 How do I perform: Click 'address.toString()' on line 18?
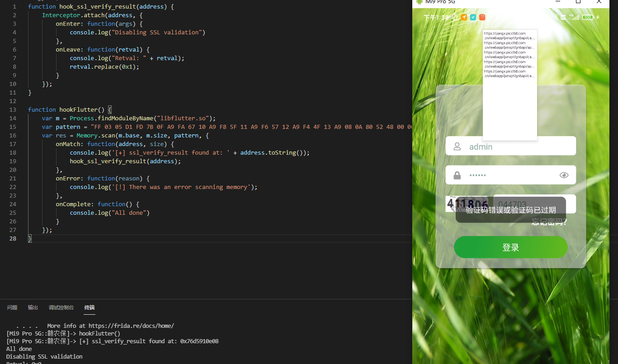pyautogui.click(x=273, y=152)
